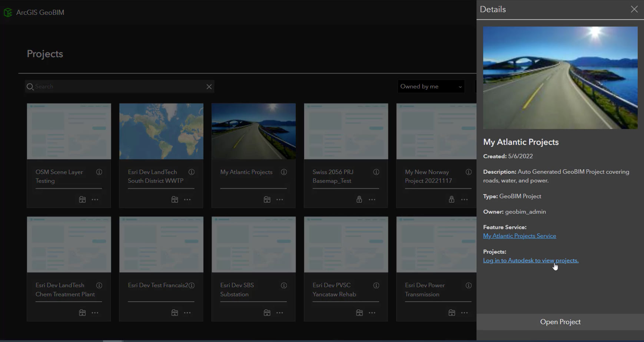Open more options for Esri Dev SBS Substation
This screenshot has width=644, height=342.
pos(279,313)
